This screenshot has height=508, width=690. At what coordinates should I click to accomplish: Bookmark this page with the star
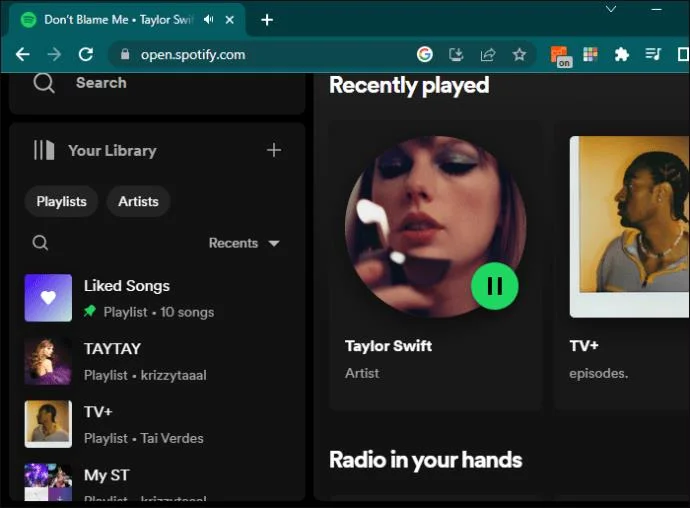(x=519, y=55)
